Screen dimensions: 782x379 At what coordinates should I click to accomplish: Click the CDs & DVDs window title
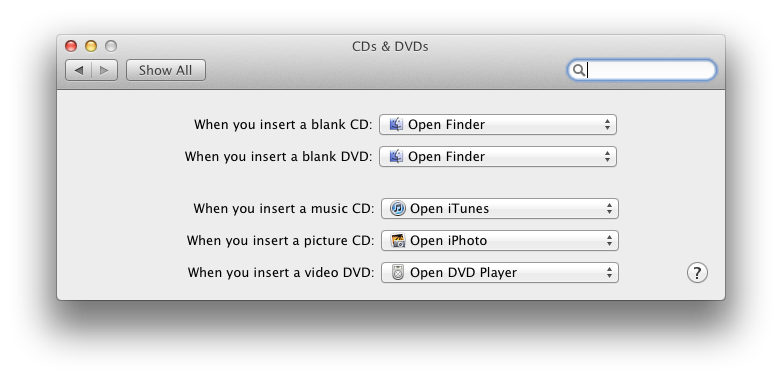[390, 46]
